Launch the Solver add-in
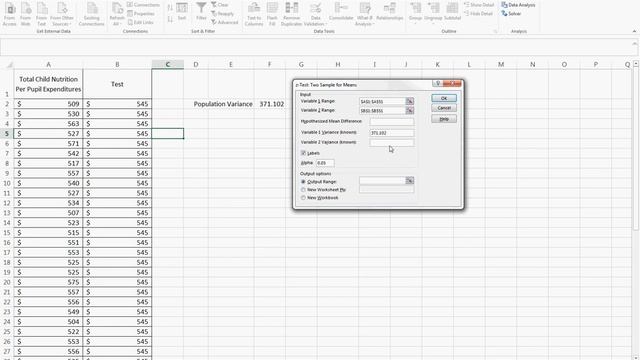Viewport: 640px width, 360px height. tap(511, 13)
